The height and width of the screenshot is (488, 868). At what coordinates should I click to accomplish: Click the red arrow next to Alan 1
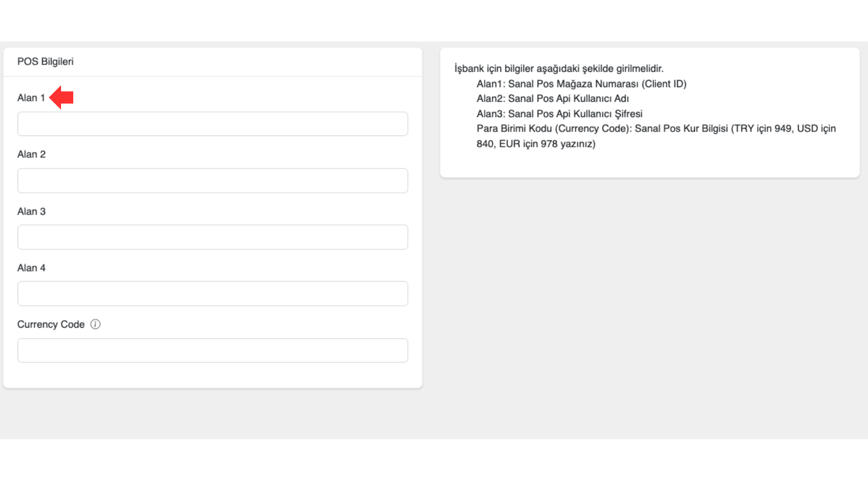[x=61, y=98]
